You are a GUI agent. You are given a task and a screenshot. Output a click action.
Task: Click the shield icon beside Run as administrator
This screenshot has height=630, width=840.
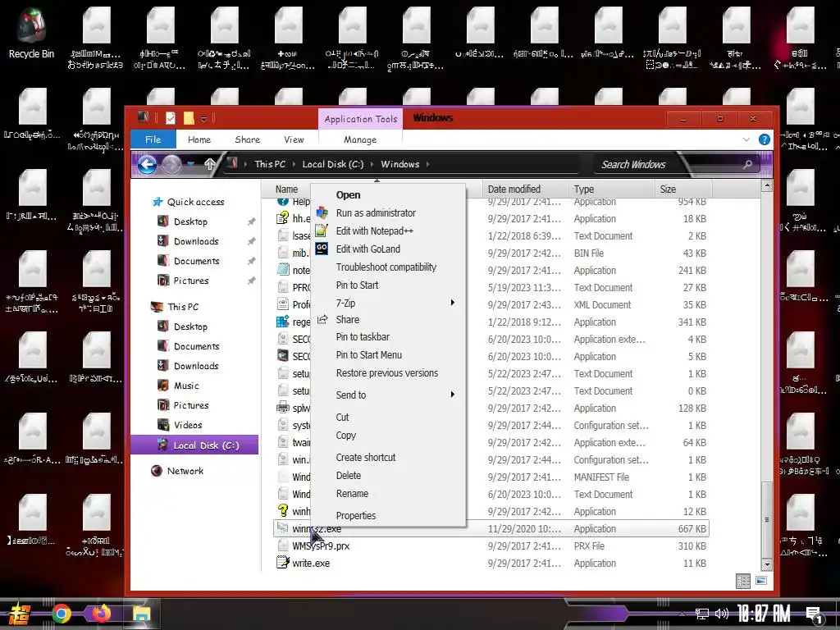coord(322,212)
